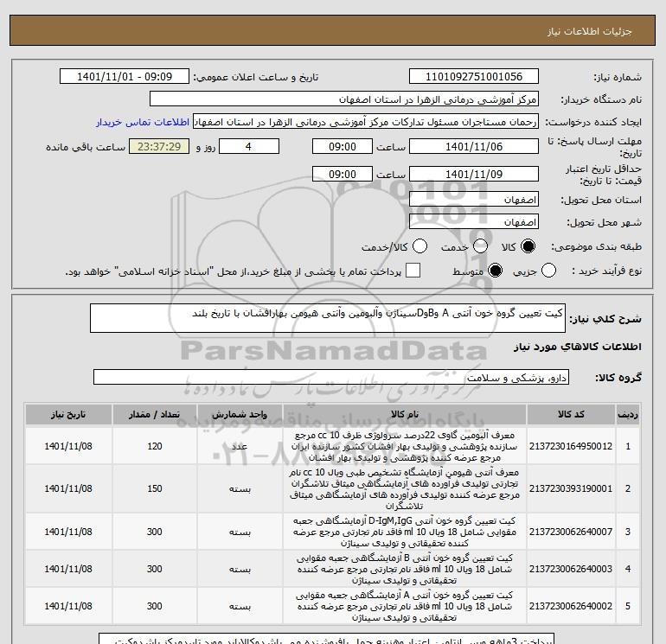
Task: Click the ردیف column header
Action: (x=628, y=414)
